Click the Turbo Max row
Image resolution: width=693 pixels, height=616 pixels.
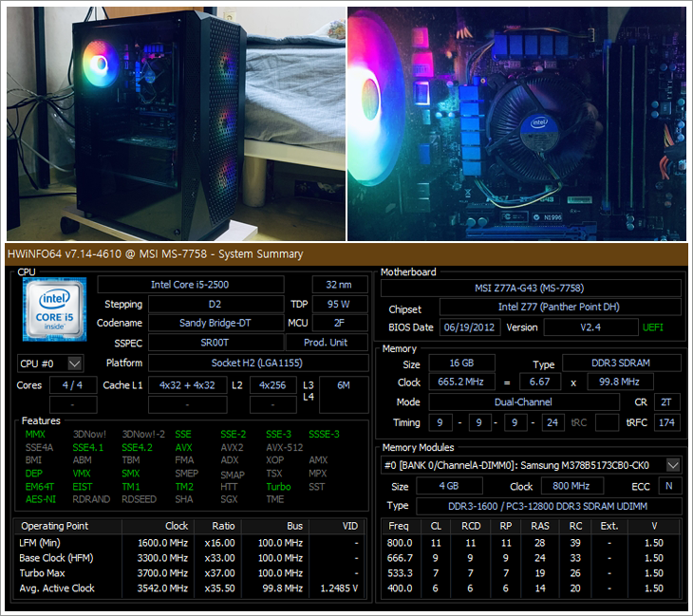[x=191, y=573]
